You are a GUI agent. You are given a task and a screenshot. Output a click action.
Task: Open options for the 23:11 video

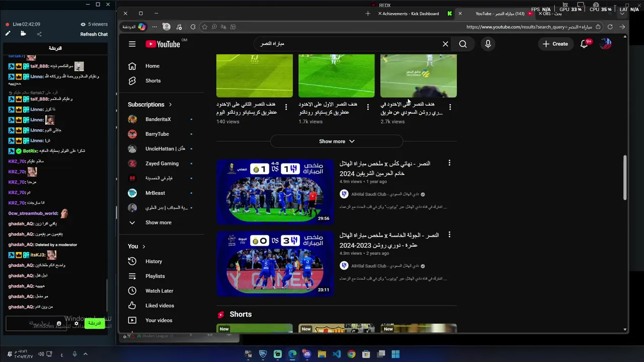449,235
